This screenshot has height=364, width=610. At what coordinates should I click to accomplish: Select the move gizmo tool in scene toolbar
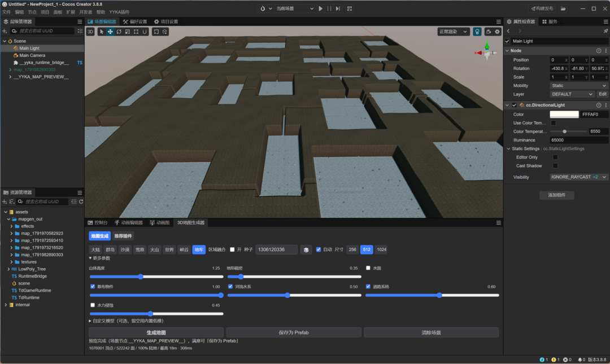coord(110,32)
